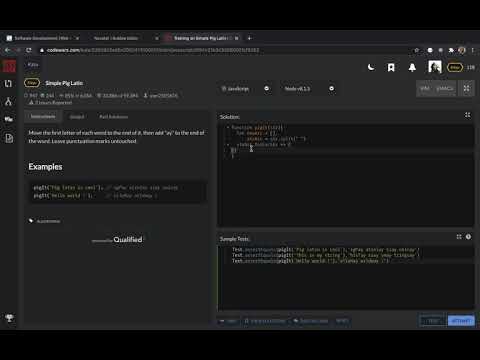Open Sample Tests help icon
This screenshot has height=360, width=480.
point(468,237)
